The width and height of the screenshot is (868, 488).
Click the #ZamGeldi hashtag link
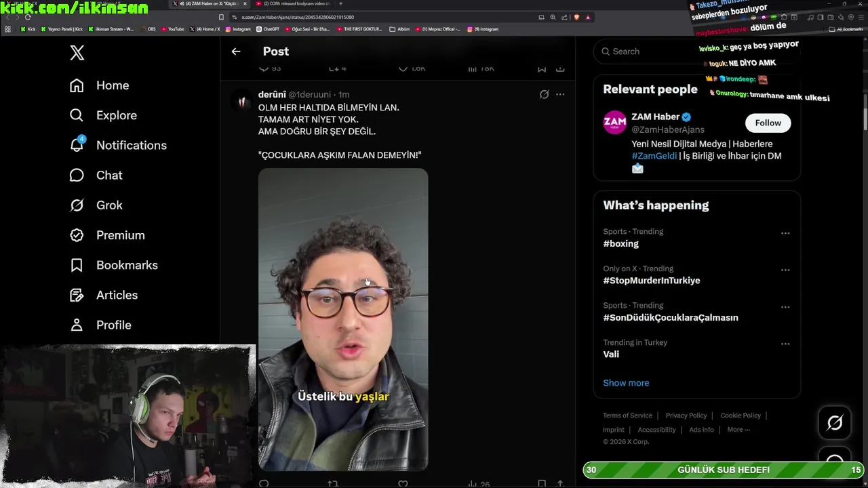tap(654, 156)
